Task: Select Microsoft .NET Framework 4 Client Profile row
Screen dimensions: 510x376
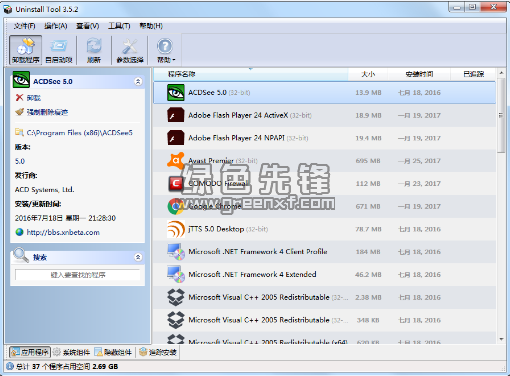Action: (x=324, y=252)
